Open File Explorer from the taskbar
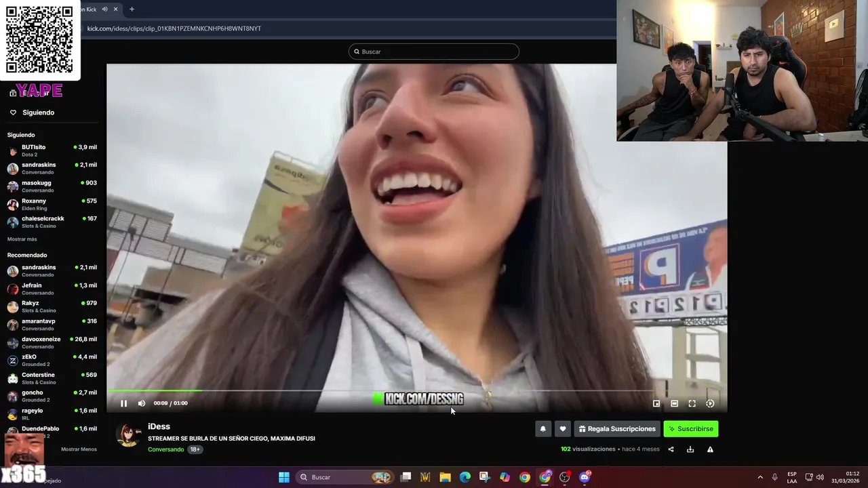868x488 pixels. point(445,477)
